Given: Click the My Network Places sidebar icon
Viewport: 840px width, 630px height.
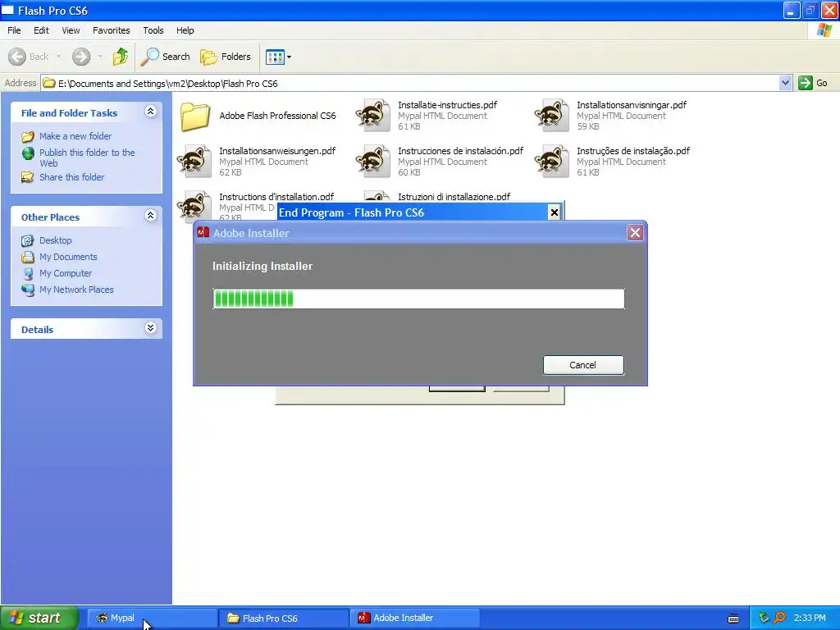Looking at the screenshot, I should 28,290.
